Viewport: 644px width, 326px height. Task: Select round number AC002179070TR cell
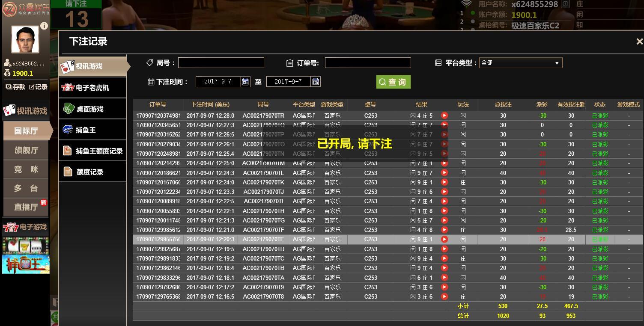(x=263, y=116)
